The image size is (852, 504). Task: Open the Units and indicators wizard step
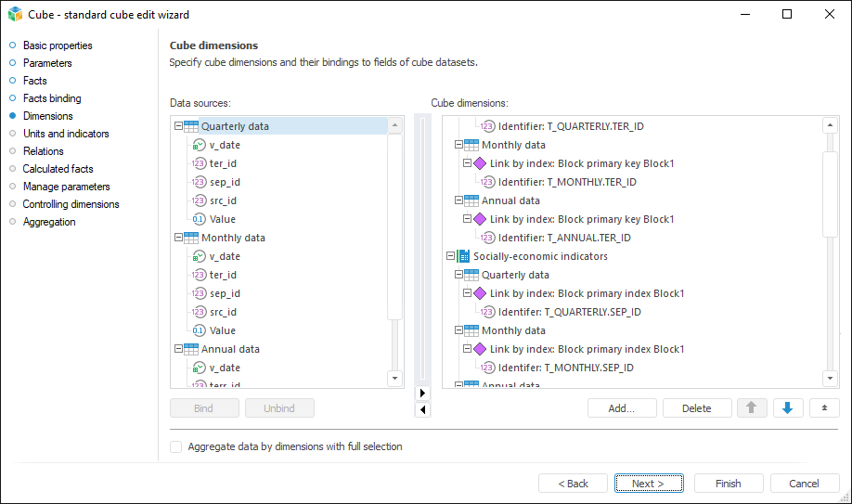(66, 134)
